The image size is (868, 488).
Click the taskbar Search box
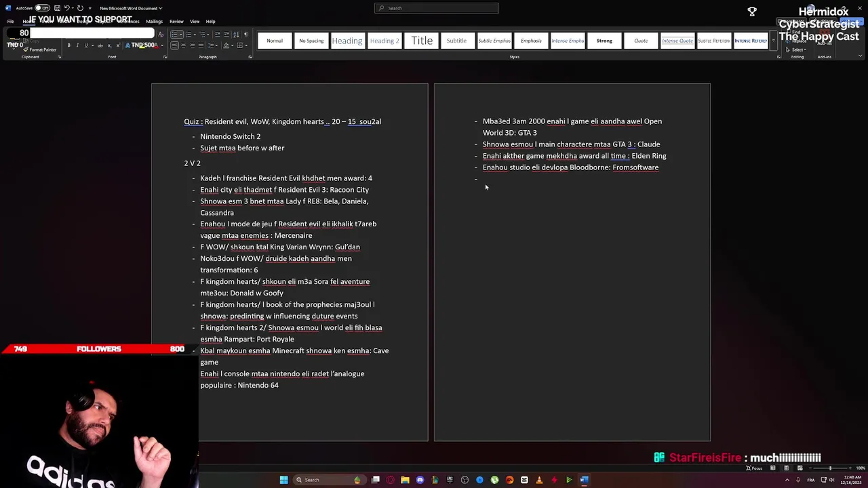[x=330, y=480]
